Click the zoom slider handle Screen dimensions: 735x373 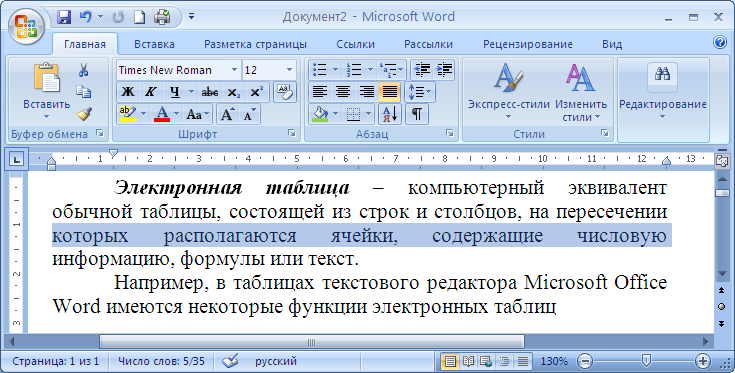click(646, 360)
